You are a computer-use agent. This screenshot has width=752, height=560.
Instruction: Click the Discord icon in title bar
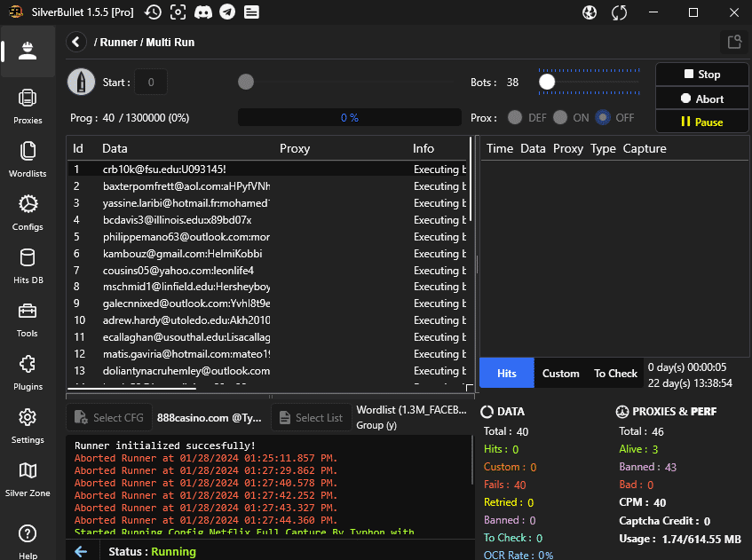203,12
